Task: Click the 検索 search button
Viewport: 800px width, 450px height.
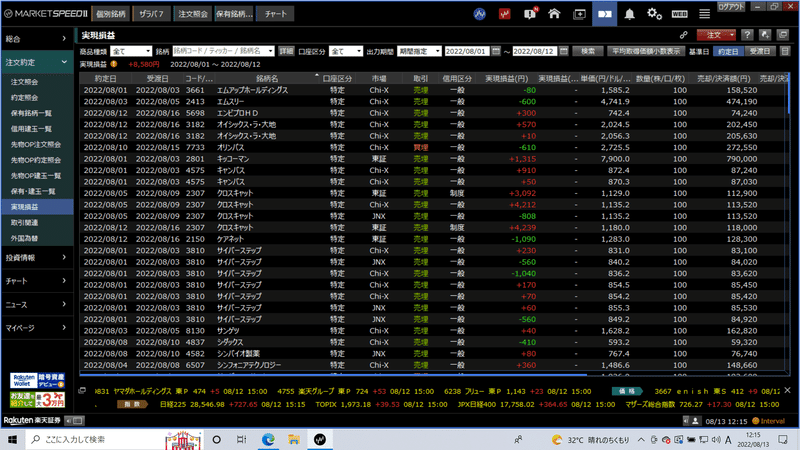Action: (x=588, y=52)
